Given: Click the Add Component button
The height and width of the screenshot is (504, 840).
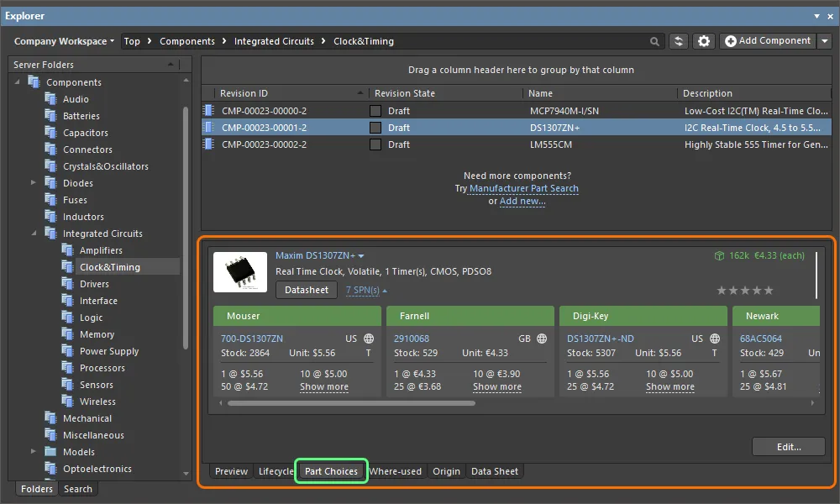Looking at the screenshot, I should coord(768,40).
